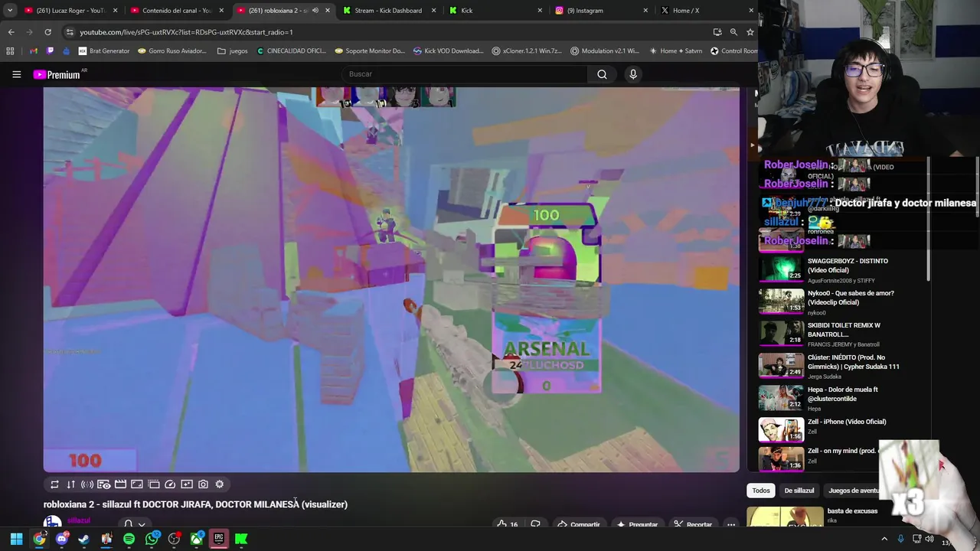The image size is (980, 551).
Task: Take a screenshot with the camera icon
Action: 203,484
